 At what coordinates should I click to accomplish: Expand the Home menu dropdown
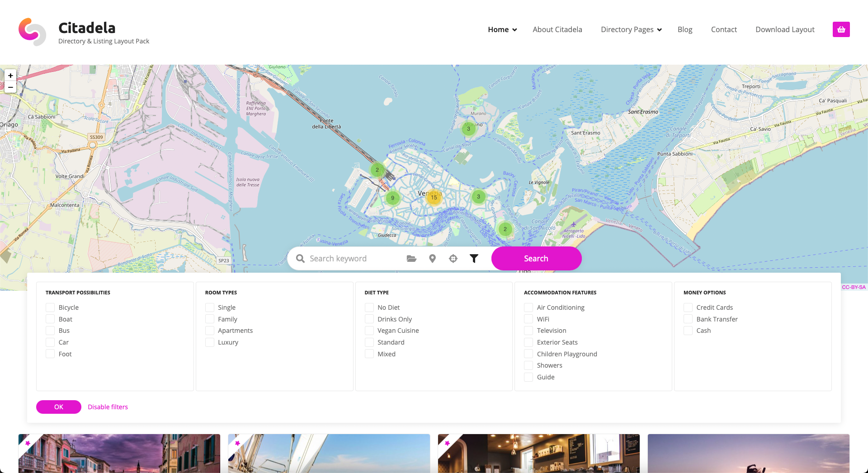point(502,29)
